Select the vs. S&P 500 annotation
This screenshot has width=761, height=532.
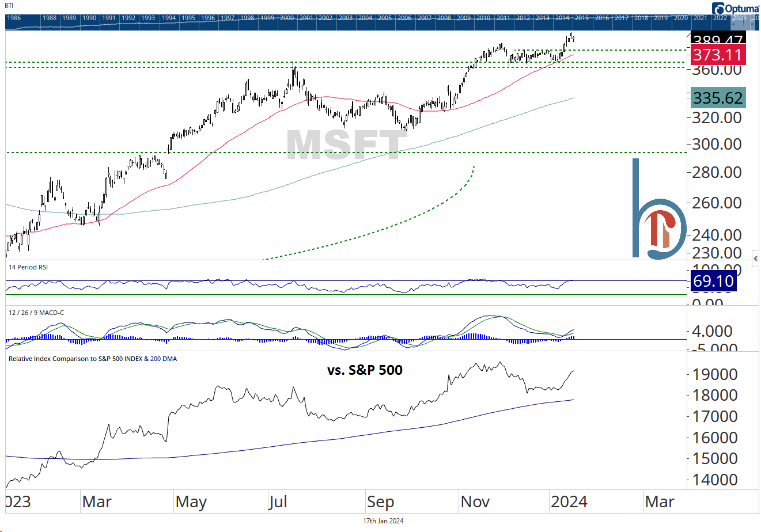pyautogui.click(x=365, y=370)
